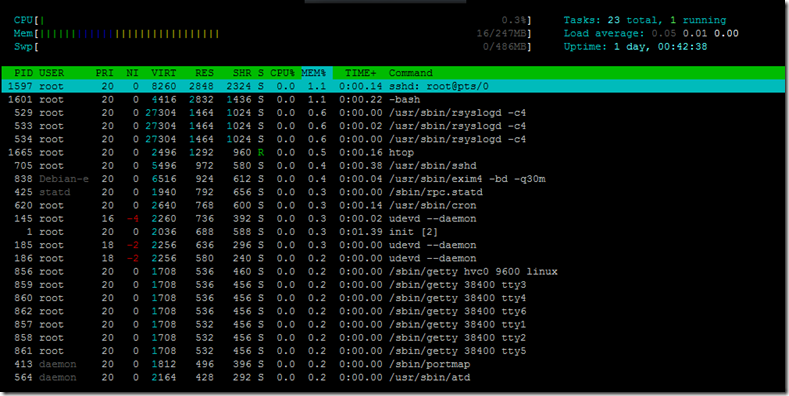Sort processes by PID column header
Image resolution: width=789 pixels, height=396 pixels.
23,73
